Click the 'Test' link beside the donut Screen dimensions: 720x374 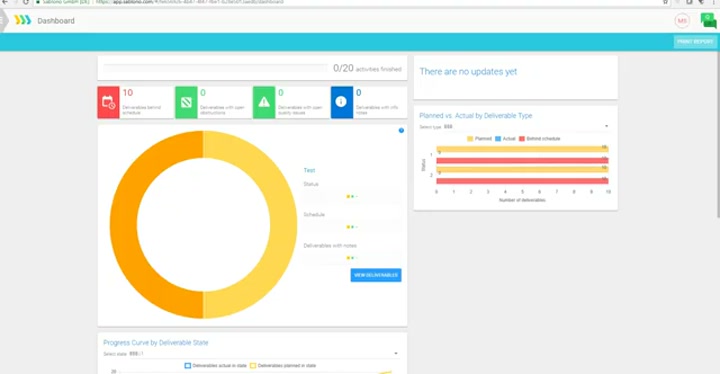click(309, 170)
